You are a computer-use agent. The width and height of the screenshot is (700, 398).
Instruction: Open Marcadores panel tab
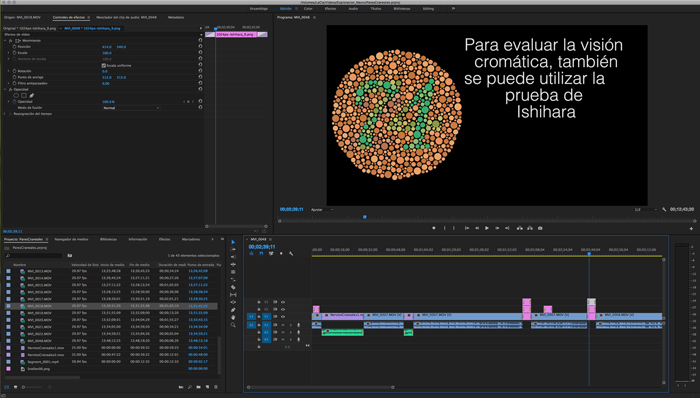pos(191,239)
